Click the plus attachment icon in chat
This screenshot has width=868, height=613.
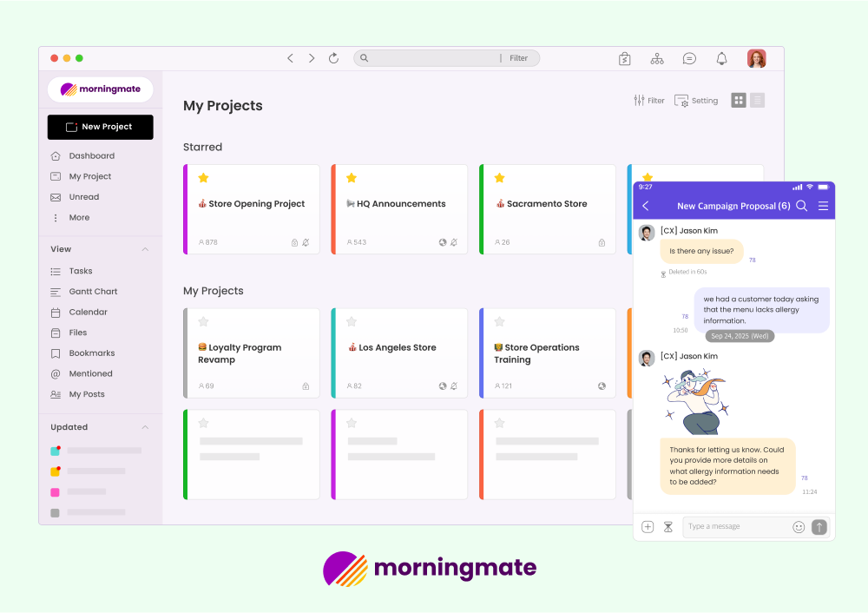click(648, 527)
